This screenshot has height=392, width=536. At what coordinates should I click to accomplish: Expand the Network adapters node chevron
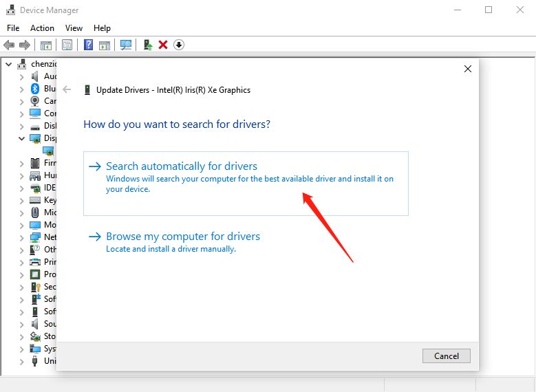22,237
